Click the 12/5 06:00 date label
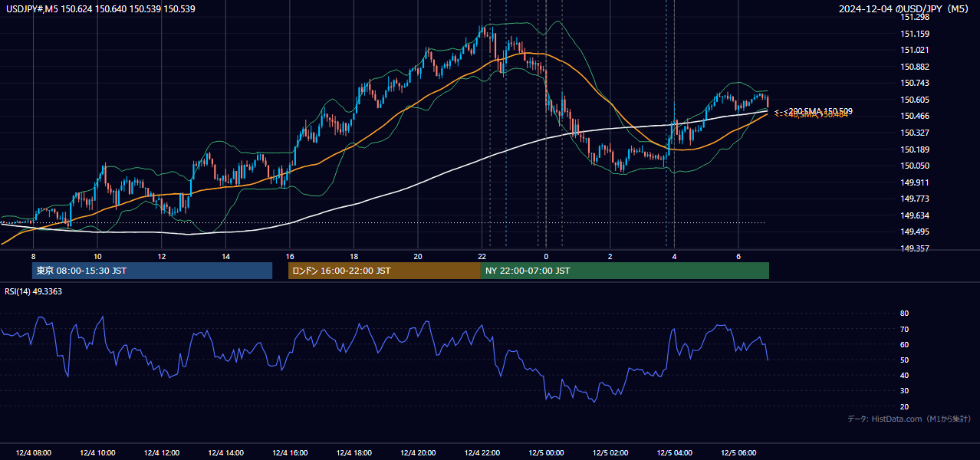Screen dimensions: 980x460 click(738, 453)
